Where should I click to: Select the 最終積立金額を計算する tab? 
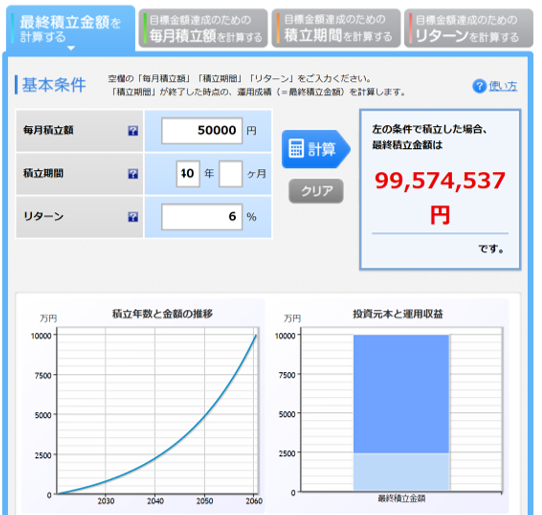[x=71, y=29]
